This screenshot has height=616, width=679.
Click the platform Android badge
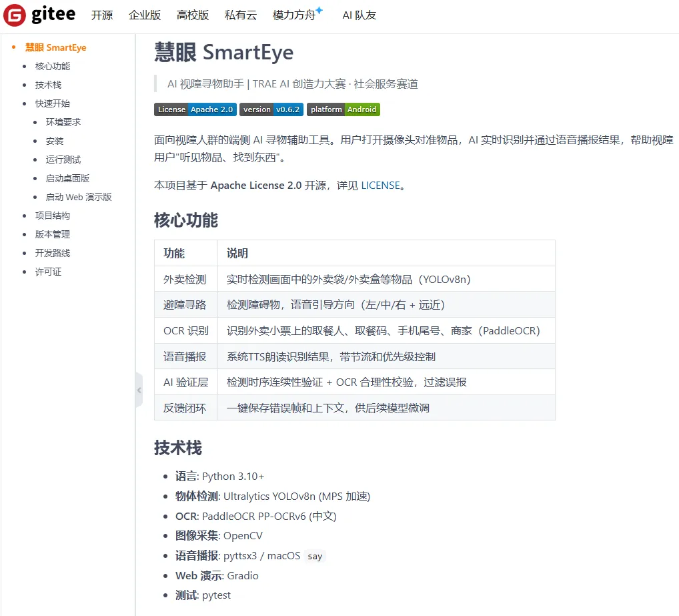344,109
